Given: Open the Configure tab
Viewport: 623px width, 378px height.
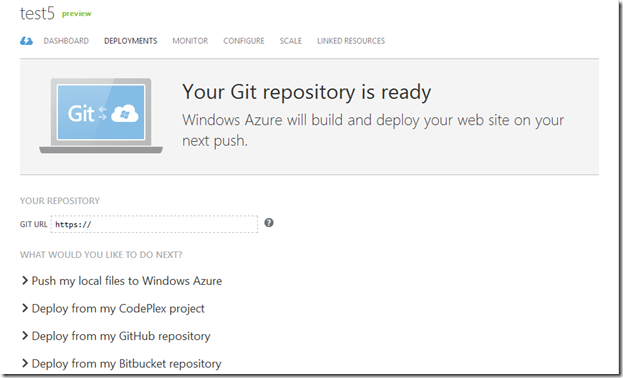Looking at the screenshot, I should tap(244, 41).
